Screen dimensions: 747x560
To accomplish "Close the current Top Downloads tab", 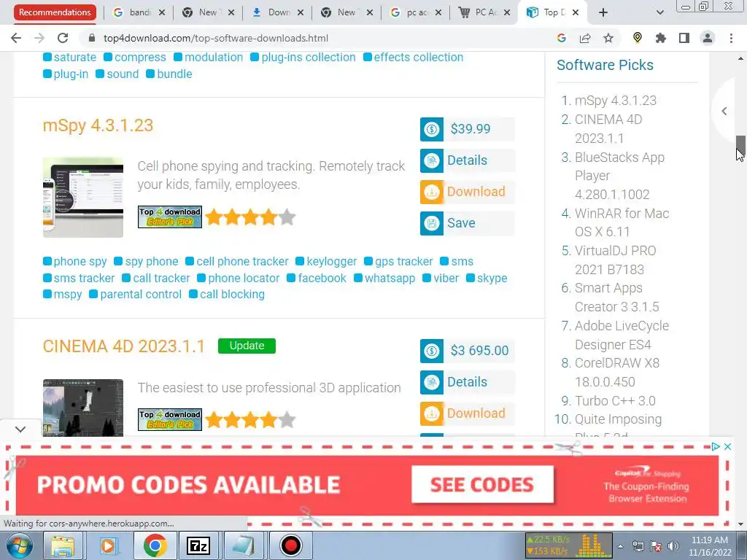I will (576, 12).
